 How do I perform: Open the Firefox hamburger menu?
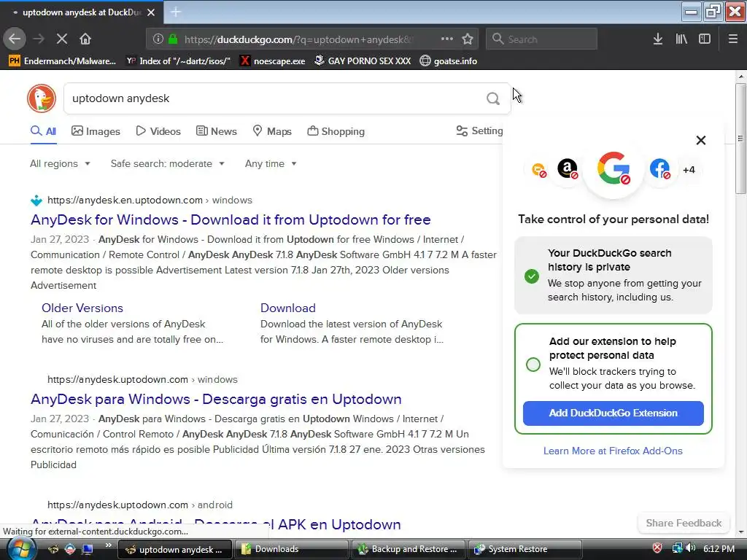point(733,39)
